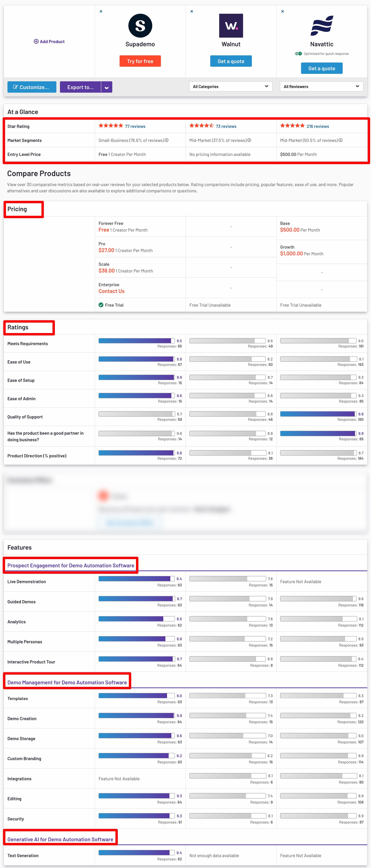Open info icon beside Mid-Market 37.5% segment
The image size is (371, 868).
point(249,140)
